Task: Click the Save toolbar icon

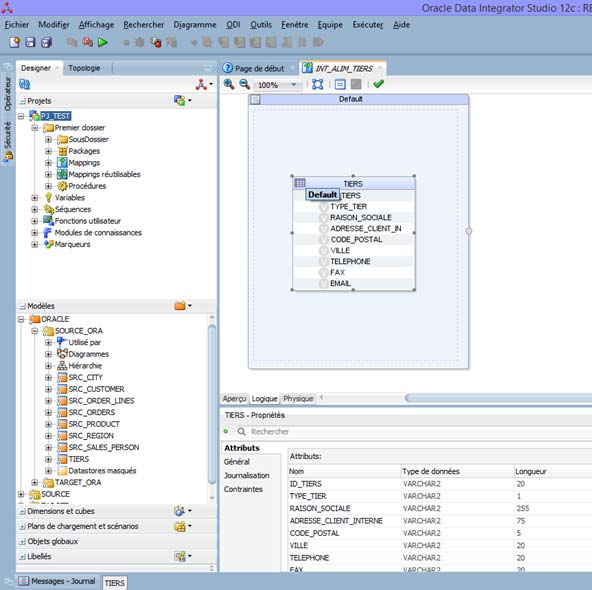Action: [30, 42]
